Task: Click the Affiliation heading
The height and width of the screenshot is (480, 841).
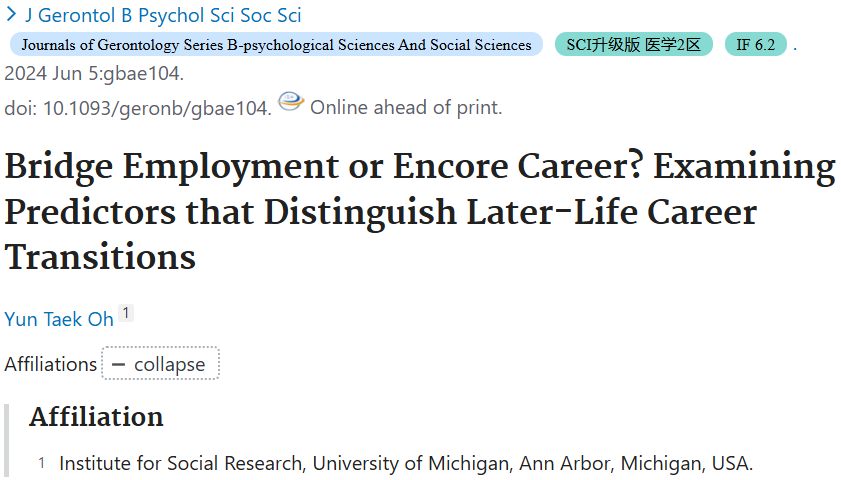Action: pyautogui.click(x=96, y=417)
